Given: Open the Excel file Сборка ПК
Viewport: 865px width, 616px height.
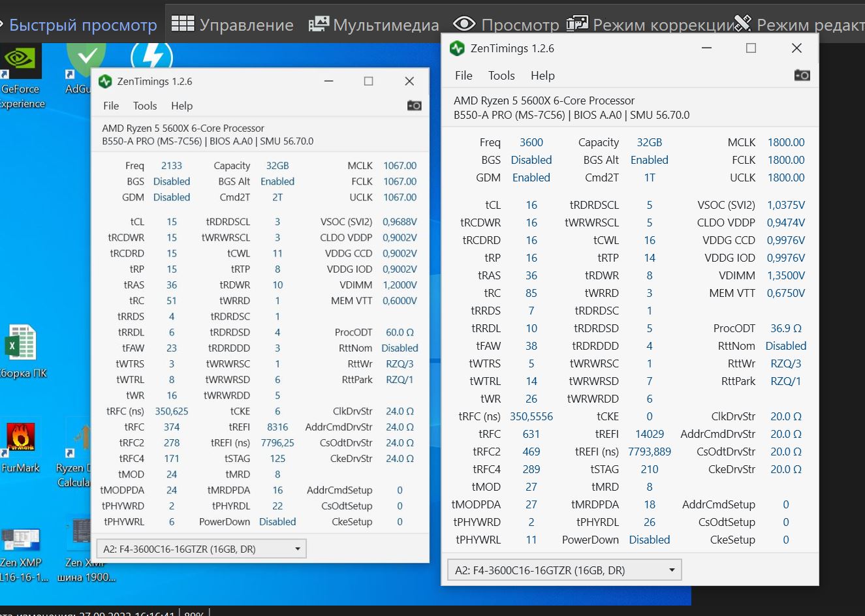Looking at the screenshot, I should pos(22,352).
